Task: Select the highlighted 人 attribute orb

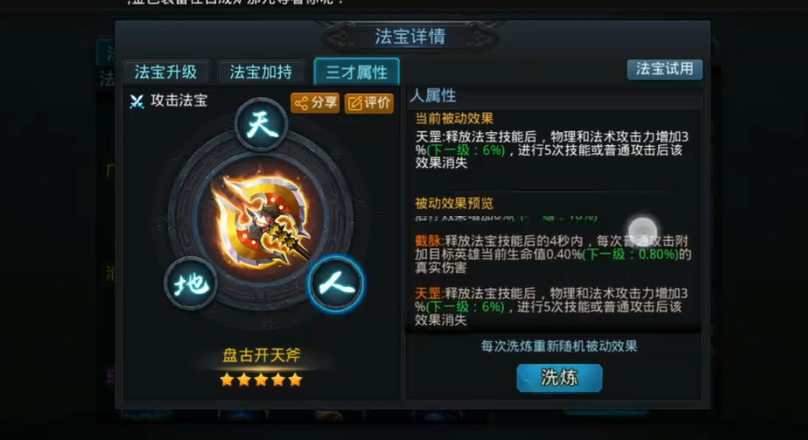Action: click(336, 283)
